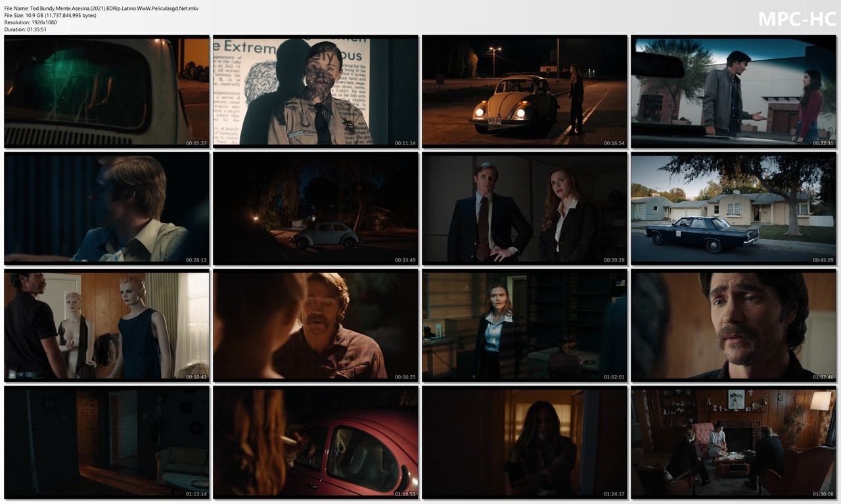The image size is (841, 504).
Task: Open the mannequins thumbnail at 00:50:43
Action: tap(106, 325)
